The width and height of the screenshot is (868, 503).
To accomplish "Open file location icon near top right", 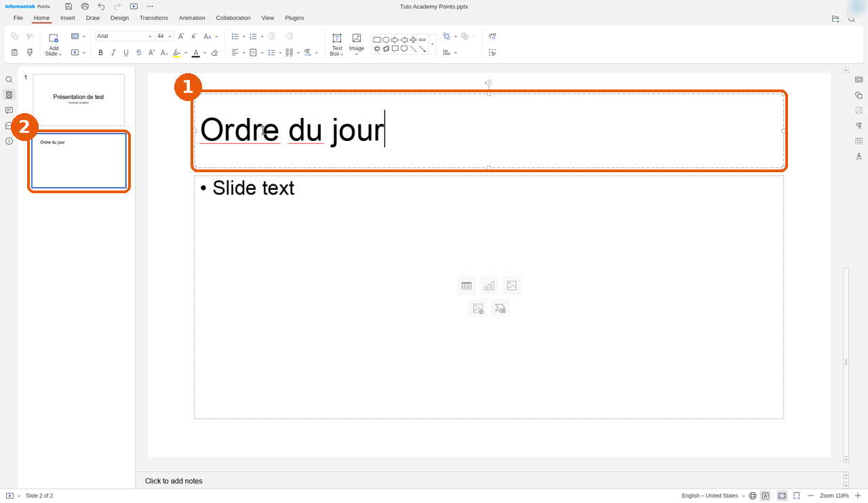I will point(835,19).
